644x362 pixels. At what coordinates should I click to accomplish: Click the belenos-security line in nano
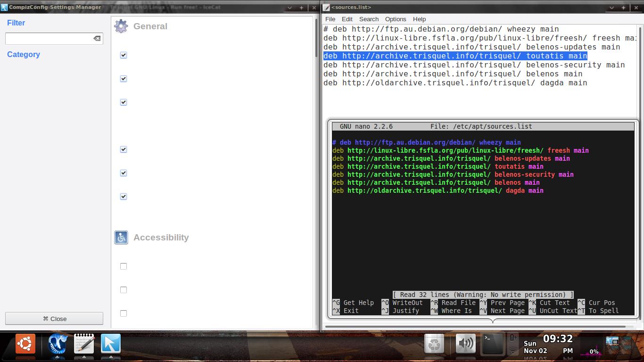click(x=453, y=174)
